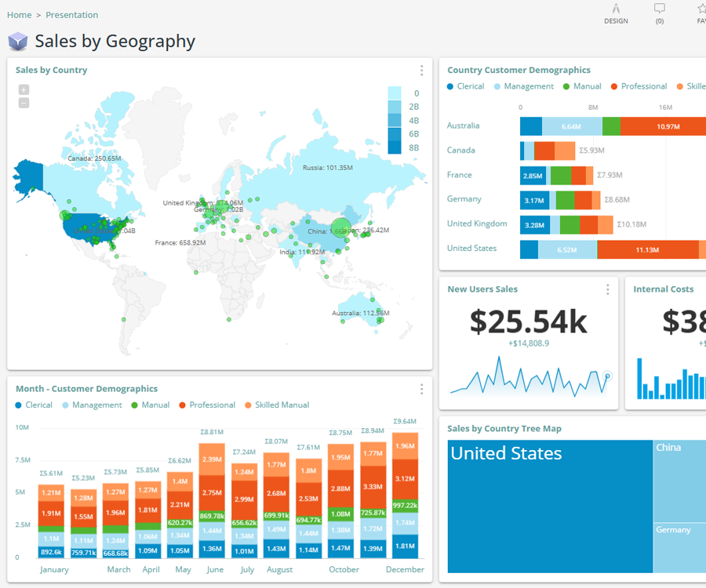Open the Sales by Country three-dot menu
Viewport: 706px width, 588px height.
click(x=421, y=71)
